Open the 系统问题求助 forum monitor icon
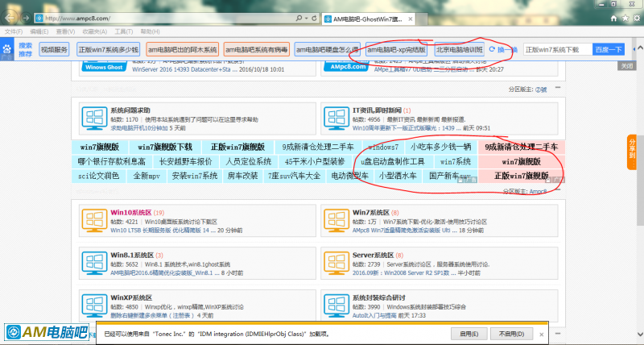Viewport: 644px width, 345px height. (x=94, y=118)
